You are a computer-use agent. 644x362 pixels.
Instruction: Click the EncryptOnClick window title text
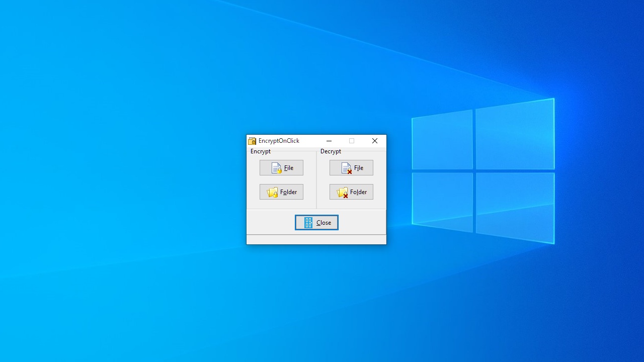click(x=279, y=141)
